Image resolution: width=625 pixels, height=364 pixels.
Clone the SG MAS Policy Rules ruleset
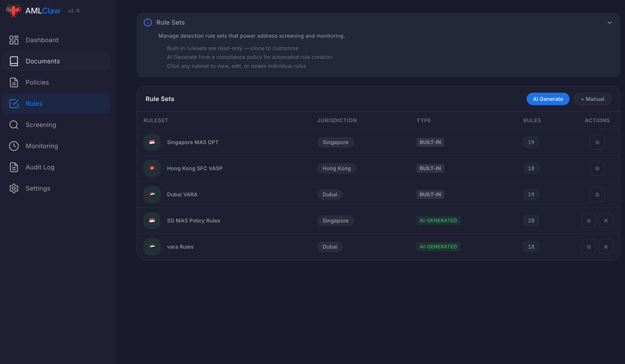588,220
